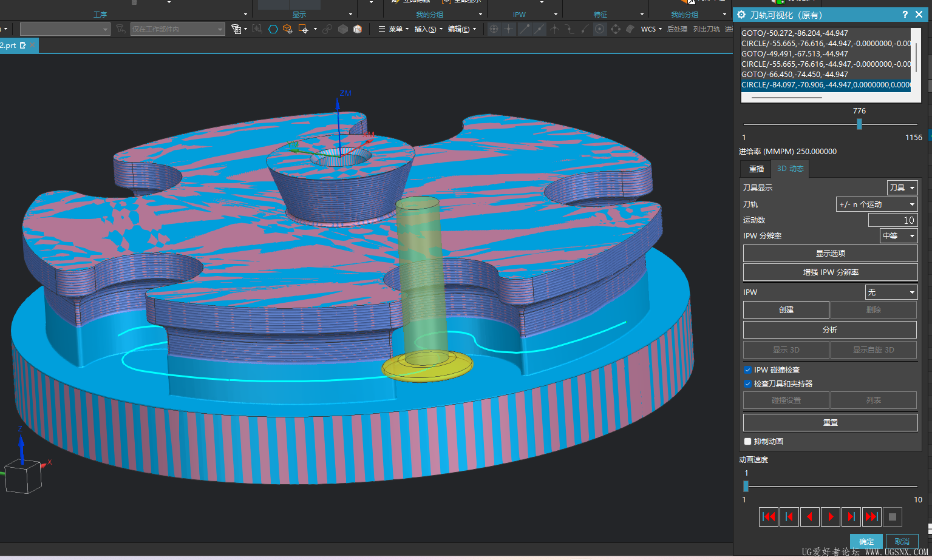932x560 pixels.
Task: Click the circled crosshair snap icon
Action: [x=494, y=29]
